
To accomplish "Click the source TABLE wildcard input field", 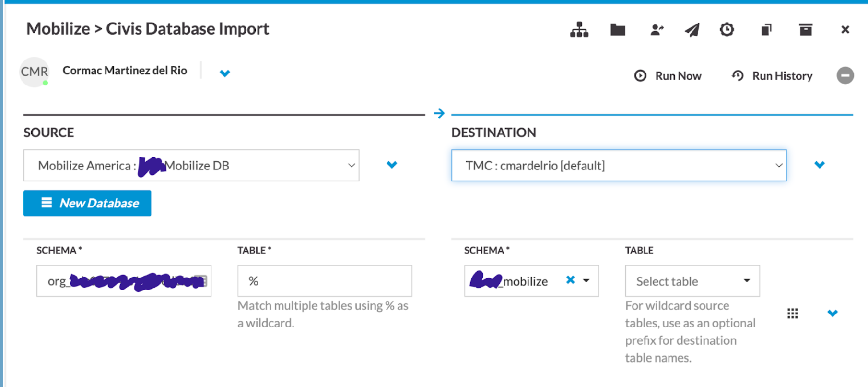I will (325, 281).
